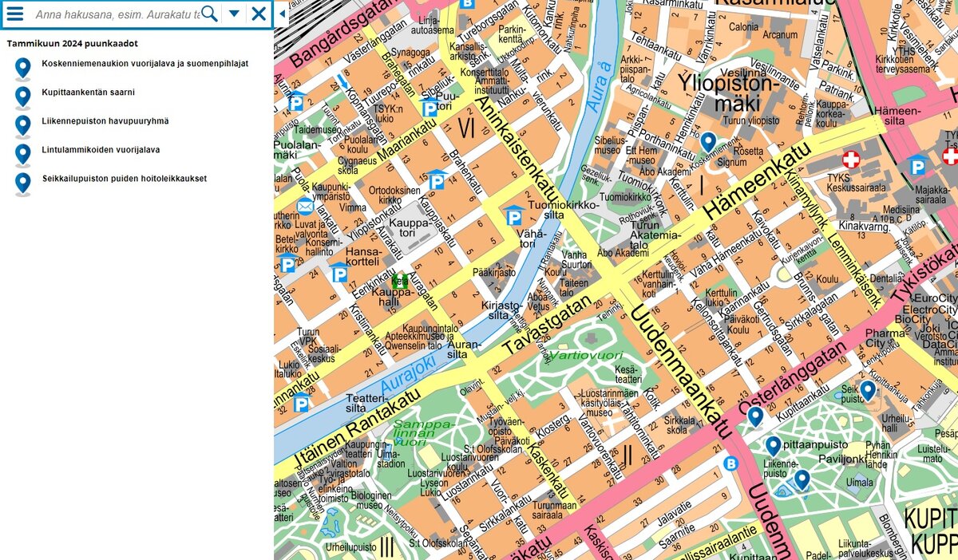Collapse the side panel with the left arrow
The height and width of the screenshot is (560, 958).
[x=281, y=14]
